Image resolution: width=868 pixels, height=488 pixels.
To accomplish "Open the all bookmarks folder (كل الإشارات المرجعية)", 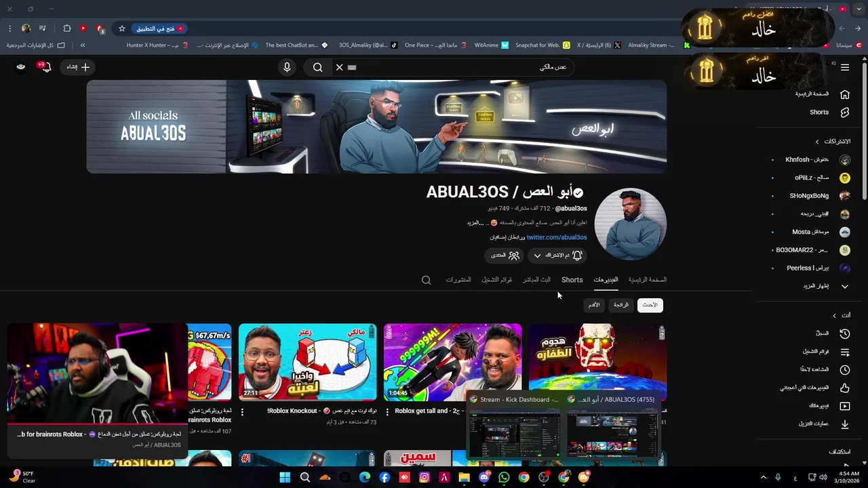I will click(x=35, y=45).
